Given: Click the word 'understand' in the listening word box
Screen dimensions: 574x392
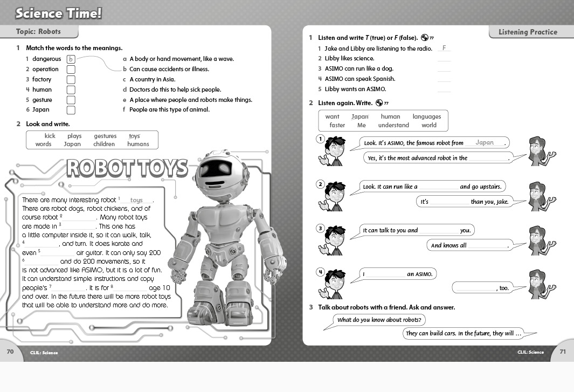Looking at the screenshot, I should tap(393, 125).
